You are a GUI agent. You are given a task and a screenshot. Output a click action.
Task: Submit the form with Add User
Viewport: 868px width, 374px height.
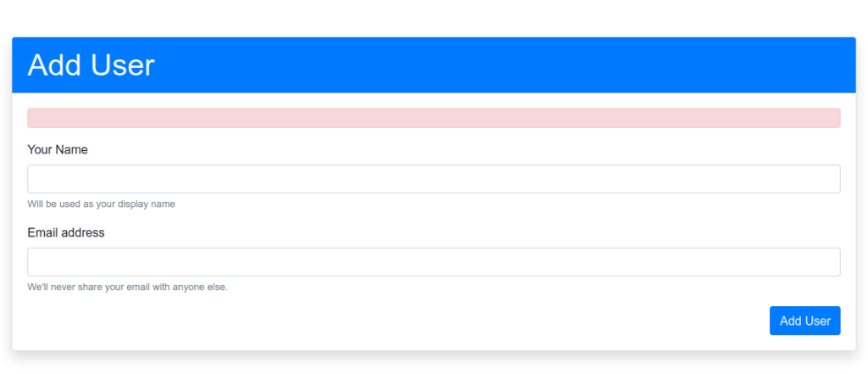(804, 321)
